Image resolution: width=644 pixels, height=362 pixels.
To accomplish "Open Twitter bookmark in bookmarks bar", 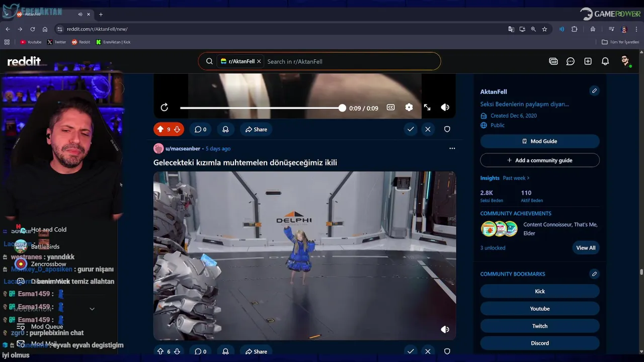I will 56,42.
